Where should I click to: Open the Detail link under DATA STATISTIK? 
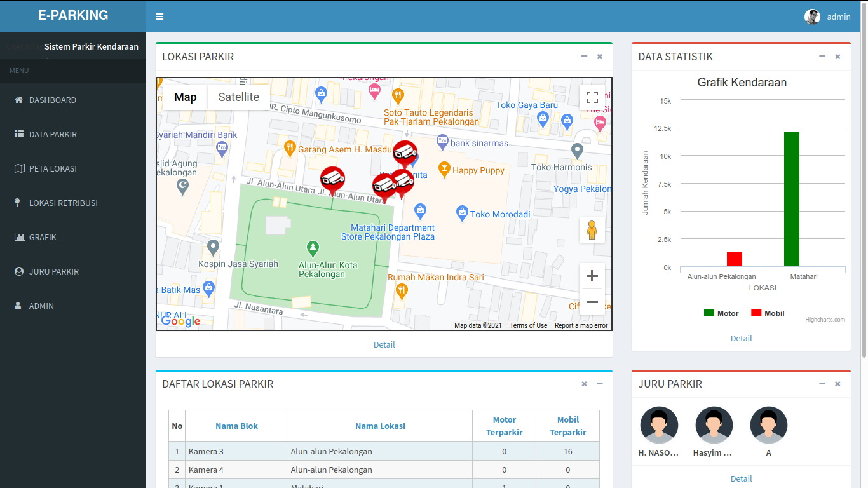point(742,338)
